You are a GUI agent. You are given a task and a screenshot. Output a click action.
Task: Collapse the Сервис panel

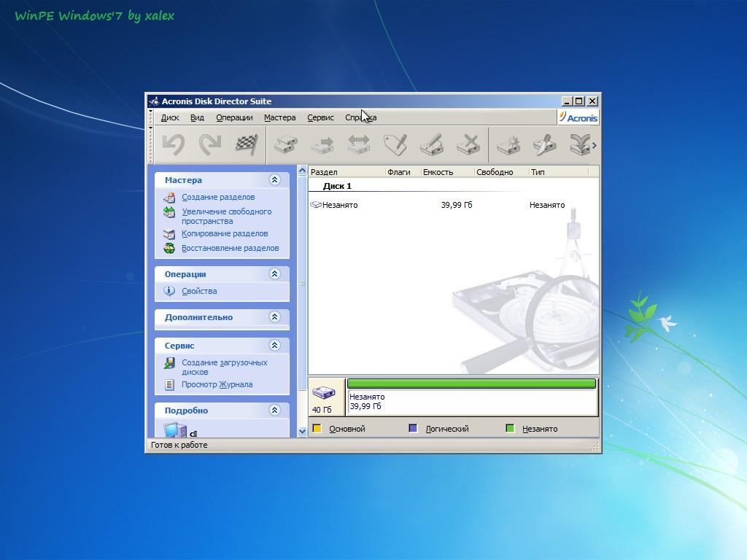274,345
